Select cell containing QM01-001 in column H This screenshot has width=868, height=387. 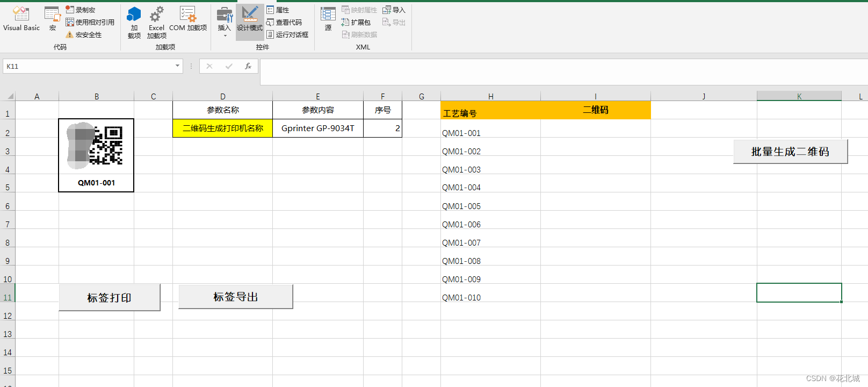(490, 128)
